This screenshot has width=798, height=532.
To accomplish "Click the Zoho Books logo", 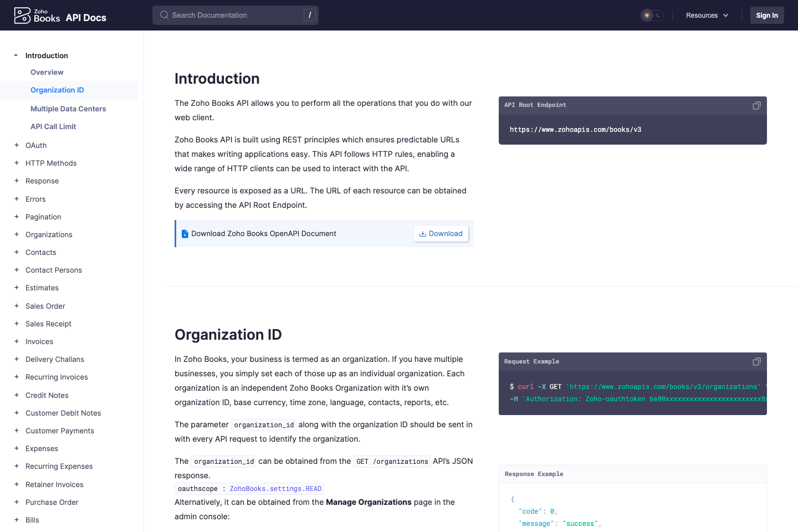I will [x=22, y=15].
